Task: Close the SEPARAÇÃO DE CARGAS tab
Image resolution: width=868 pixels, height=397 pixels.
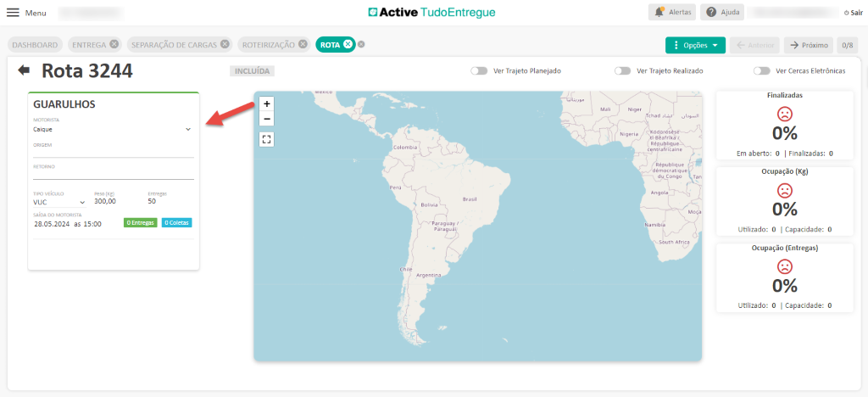Action: pyautogui.click(x=224, y=45)
